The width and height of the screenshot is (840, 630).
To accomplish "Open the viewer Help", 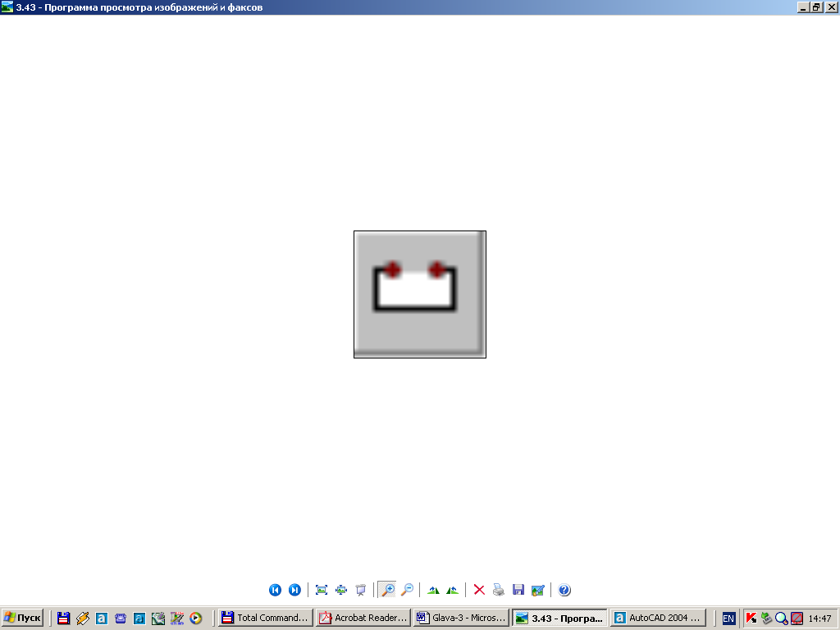I will coord(564,590).
